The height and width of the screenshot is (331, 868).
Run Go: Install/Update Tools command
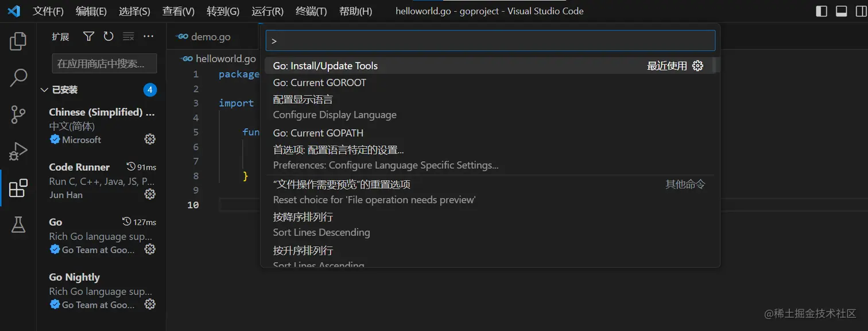[x=489, y=66]
